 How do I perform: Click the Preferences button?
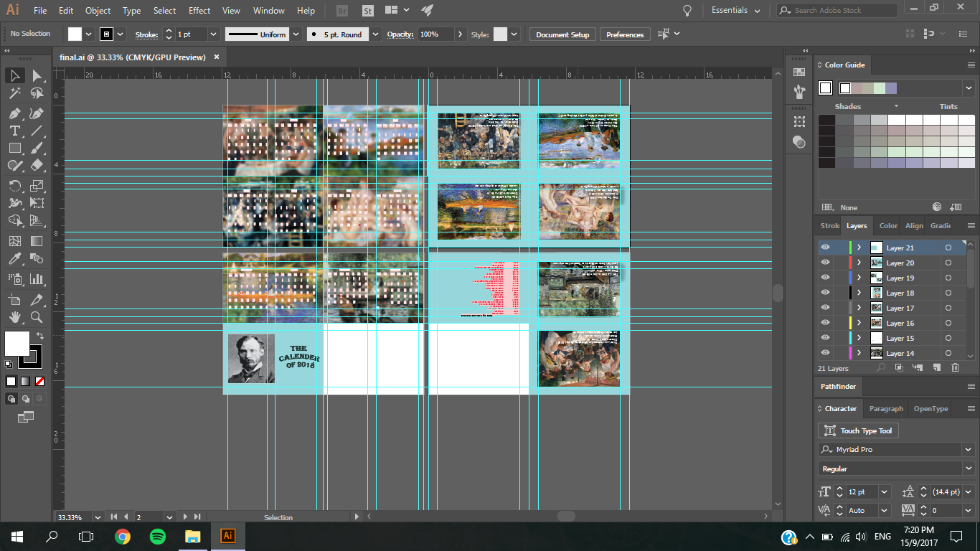coord(625,34)
